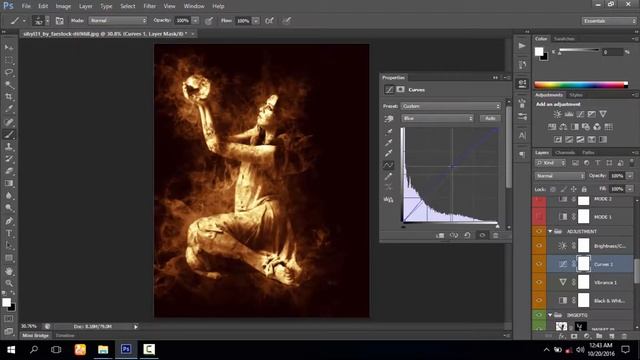Select the Hand tool
Image resolution: width=640 pixels, height=360 pixels.
(9, 271)
